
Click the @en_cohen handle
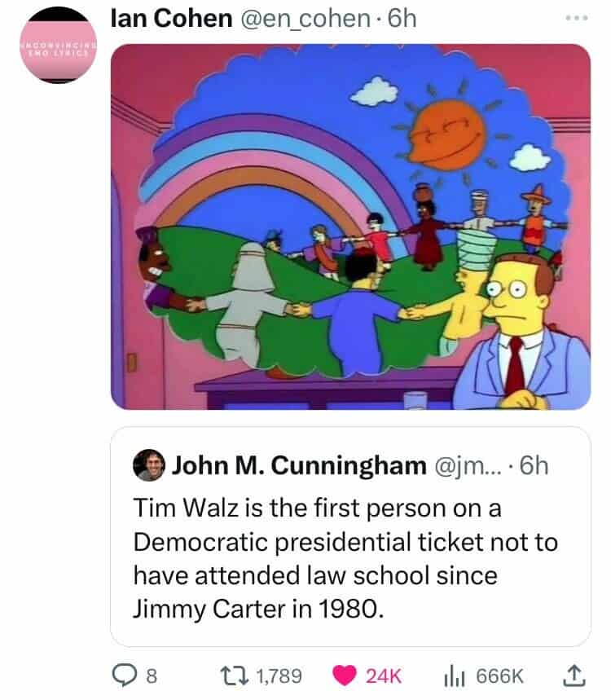(x=305, y=19)
